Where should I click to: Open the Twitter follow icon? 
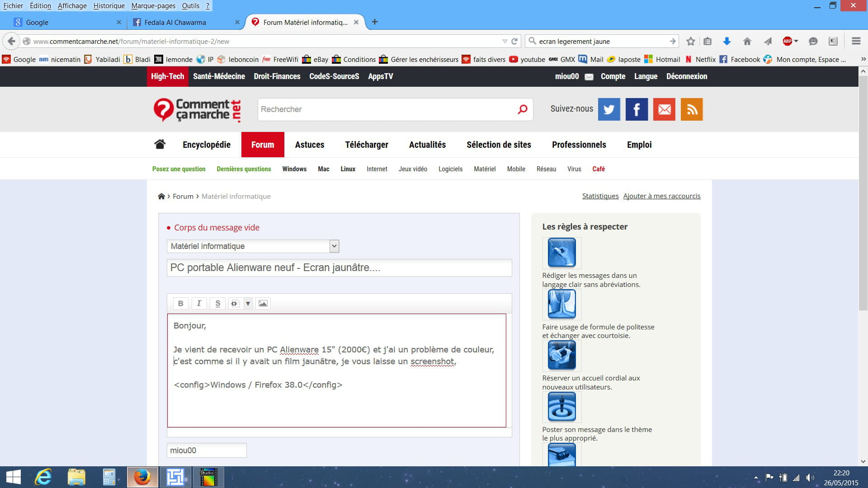point(609,109)
